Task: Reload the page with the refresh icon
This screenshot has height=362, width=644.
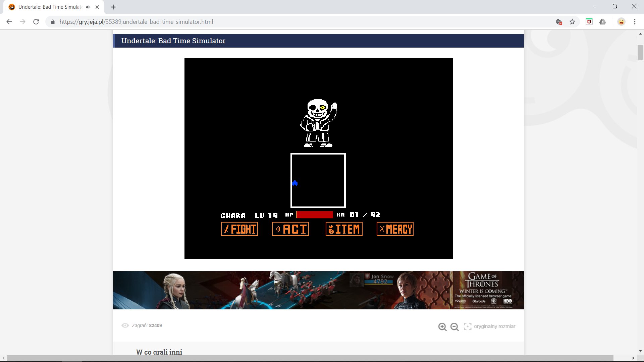Action: pyautogui.click(x=36, y=21)
